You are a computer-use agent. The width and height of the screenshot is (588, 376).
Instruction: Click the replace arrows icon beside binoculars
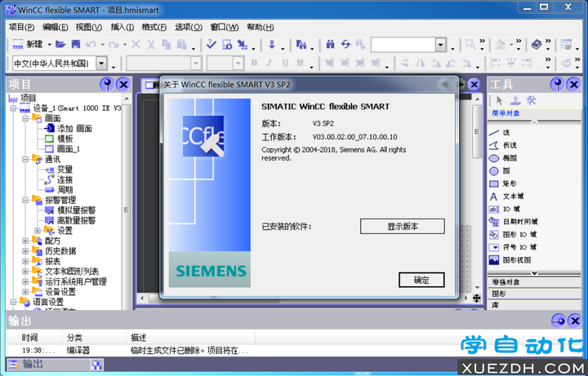click(345, 44)
